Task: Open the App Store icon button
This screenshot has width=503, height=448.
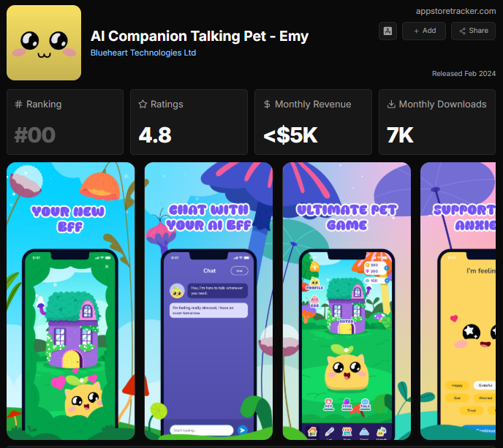Action: (387, 31)
